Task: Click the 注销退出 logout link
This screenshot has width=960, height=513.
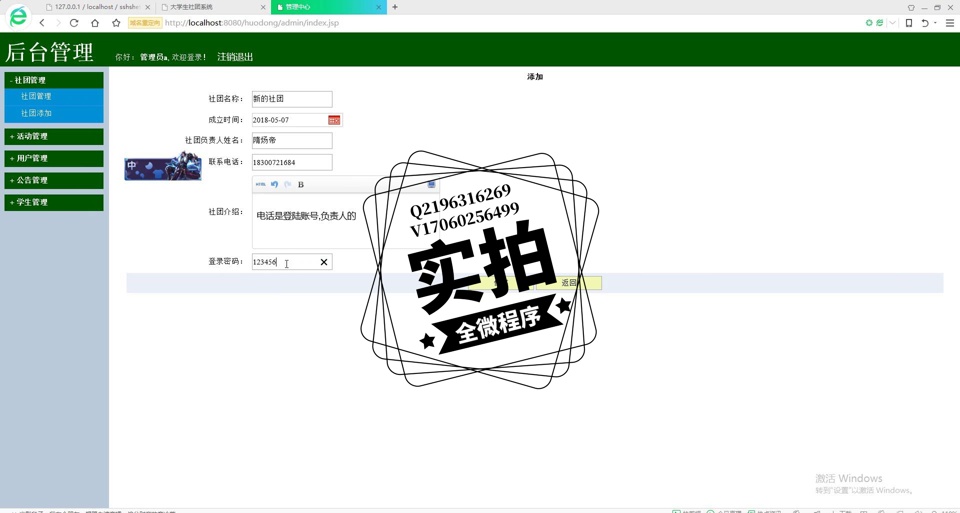Action: tap(235, 57)
